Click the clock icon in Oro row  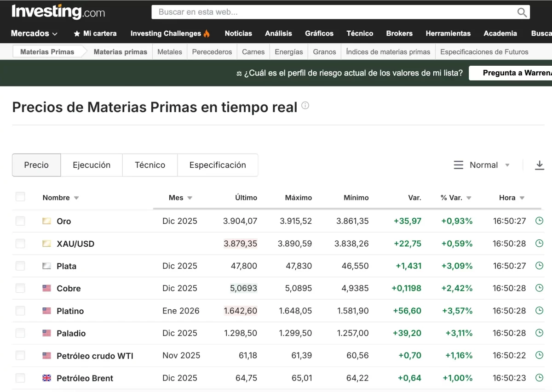(539, 221)
